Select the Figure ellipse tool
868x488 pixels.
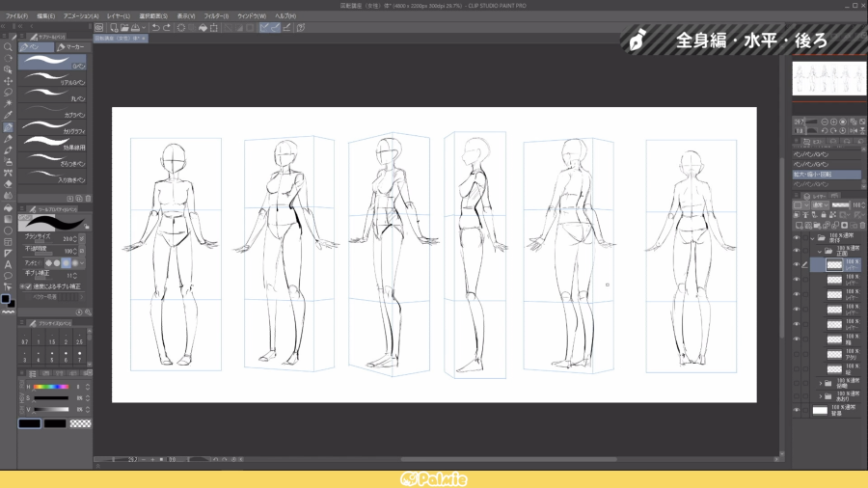(x=8, y=230)
